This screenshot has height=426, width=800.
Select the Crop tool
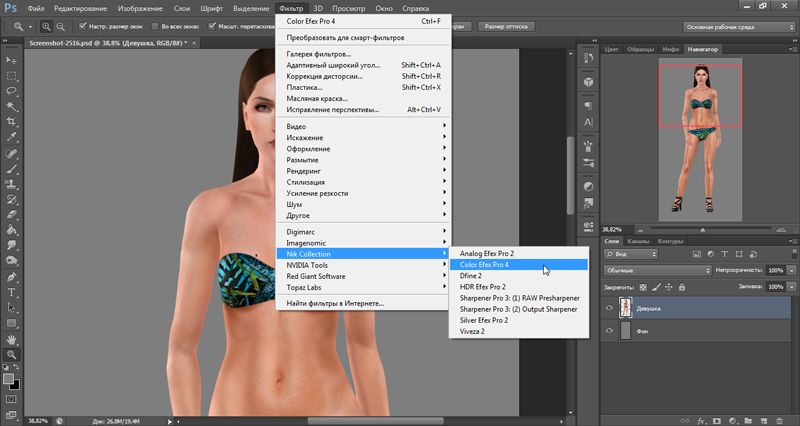(x=11, y=122)
